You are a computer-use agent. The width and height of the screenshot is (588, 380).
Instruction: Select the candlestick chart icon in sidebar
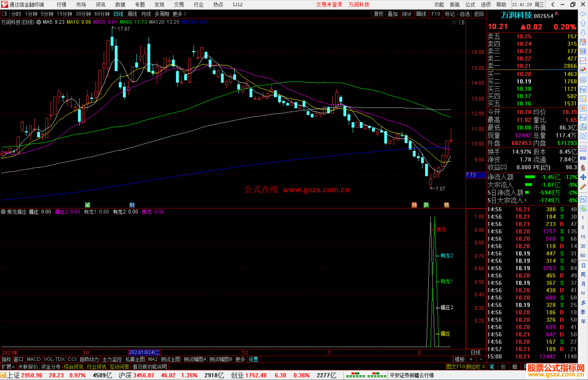tap(583, 70)
